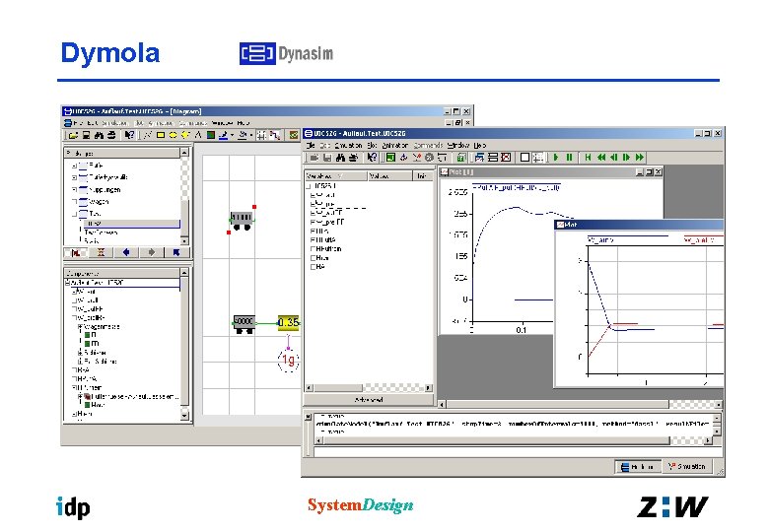Open the Window menu in the front window
Screen dimensions: 769x532
(x=458, y=146)
